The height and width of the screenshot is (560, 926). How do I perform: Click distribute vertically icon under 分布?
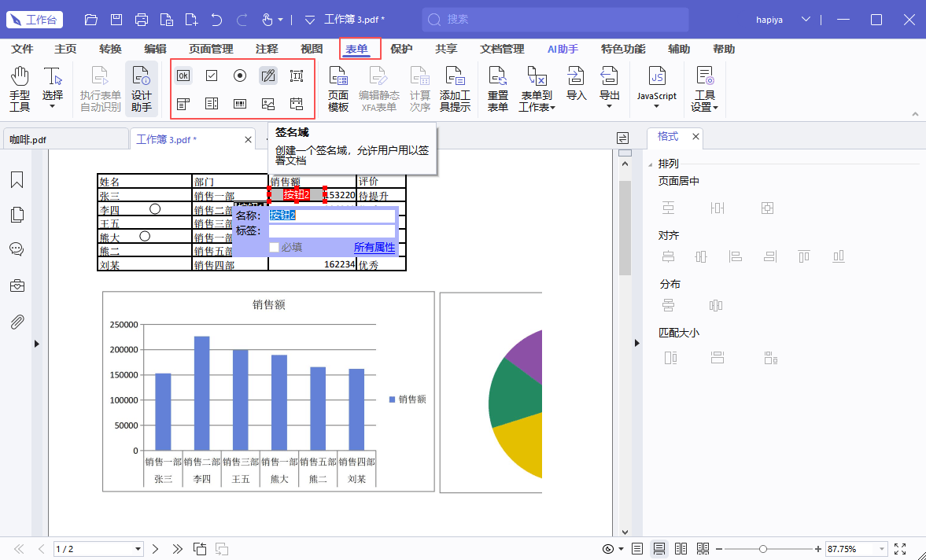coord(668,305)
